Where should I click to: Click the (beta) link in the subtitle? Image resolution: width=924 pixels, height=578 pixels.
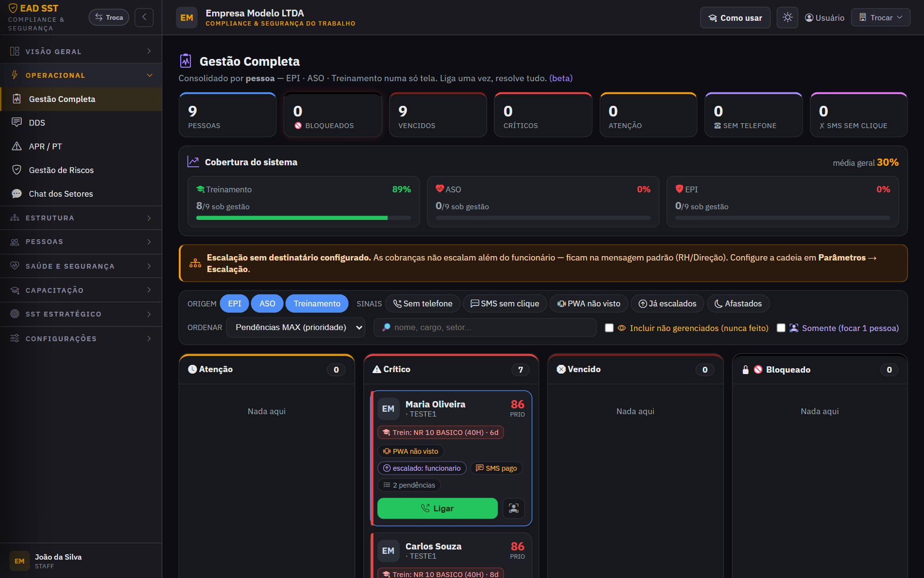(x=561, y=78)
